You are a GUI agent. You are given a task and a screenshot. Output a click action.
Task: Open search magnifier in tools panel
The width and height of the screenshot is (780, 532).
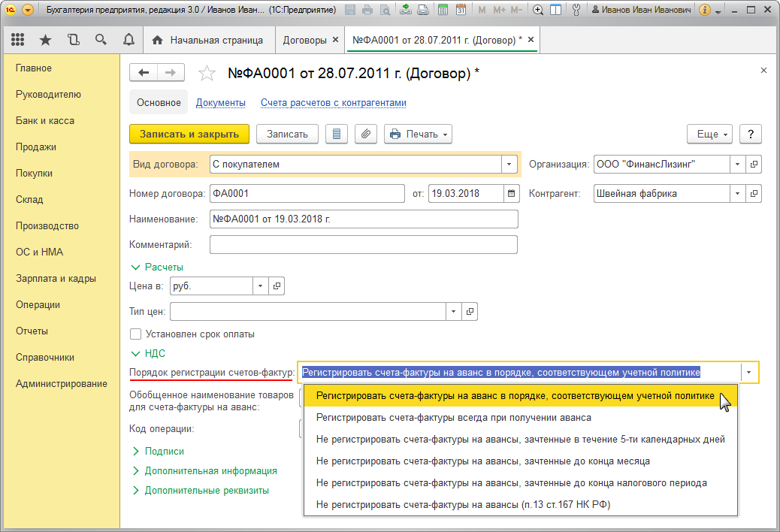pos(101,40)
